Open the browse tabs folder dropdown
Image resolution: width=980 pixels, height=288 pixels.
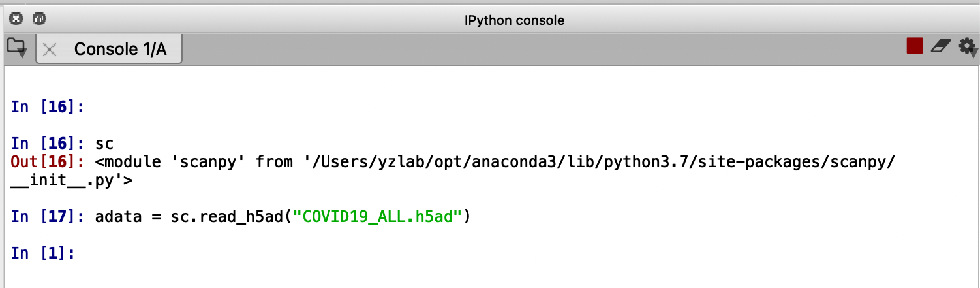(x=16, y=48)
